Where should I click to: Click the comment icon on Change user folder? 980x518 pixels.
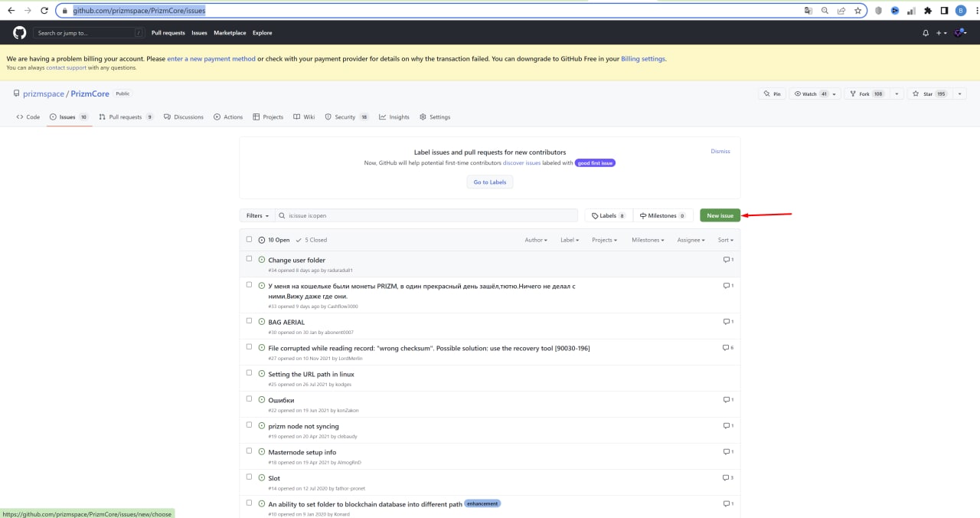pos(727,260)
